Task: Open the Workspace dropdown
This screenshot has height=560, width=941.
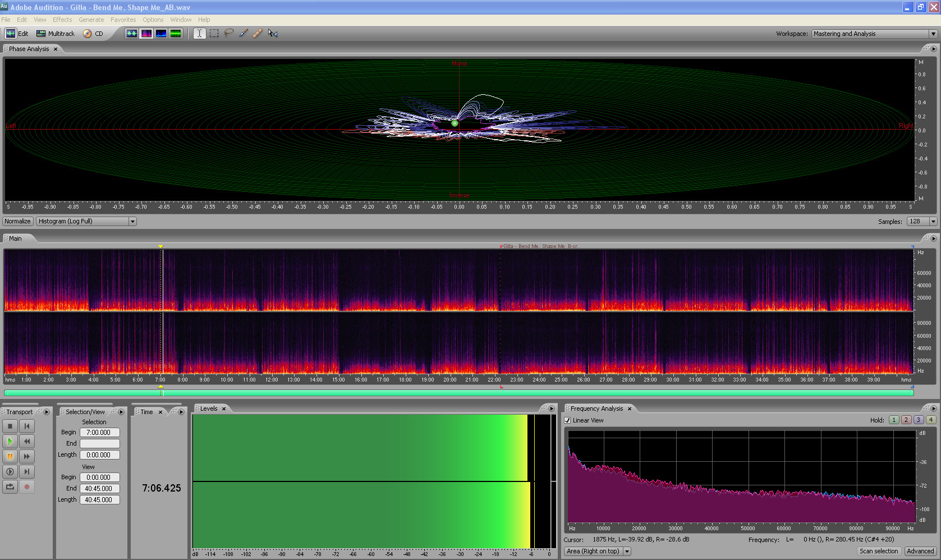Action: [x=874, y=34]
